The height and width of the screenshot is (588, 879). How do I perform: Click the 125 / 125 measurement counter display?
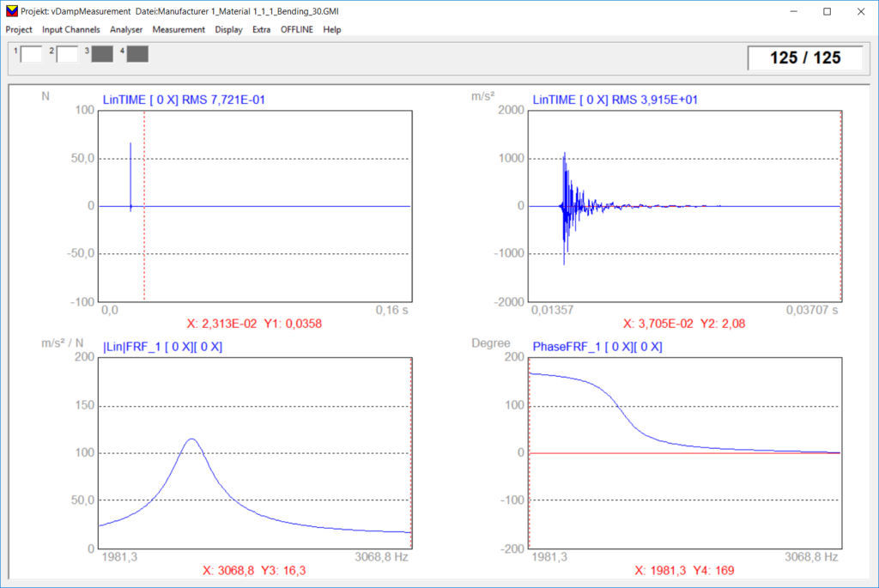(805, 58)
